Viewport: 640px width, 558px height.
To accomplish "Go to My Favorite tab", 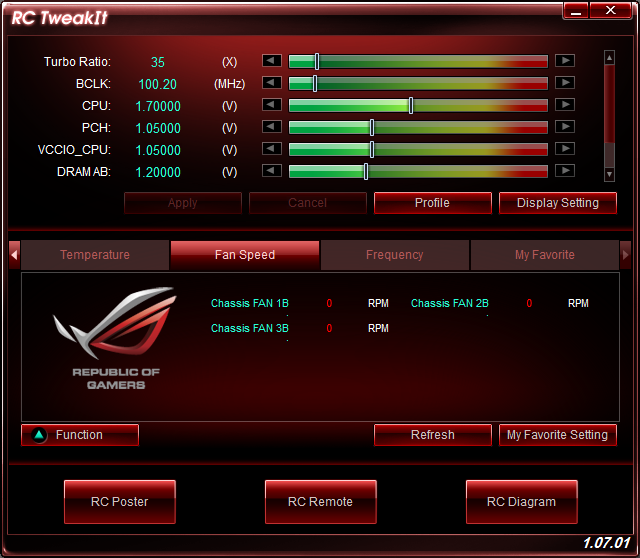I will pos(544,255).
